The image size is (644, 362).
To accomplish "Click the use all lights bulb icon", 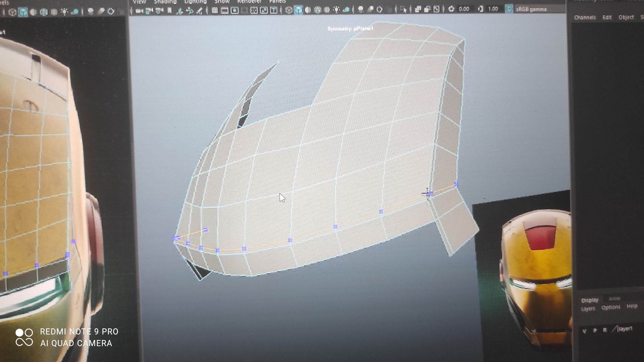I will (336, 10).
